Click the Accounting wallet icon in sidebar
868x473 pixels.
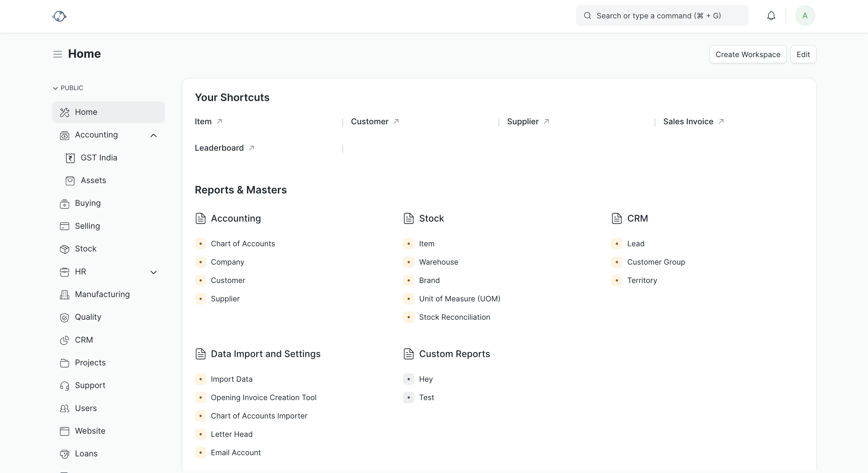tap(64, 135)
